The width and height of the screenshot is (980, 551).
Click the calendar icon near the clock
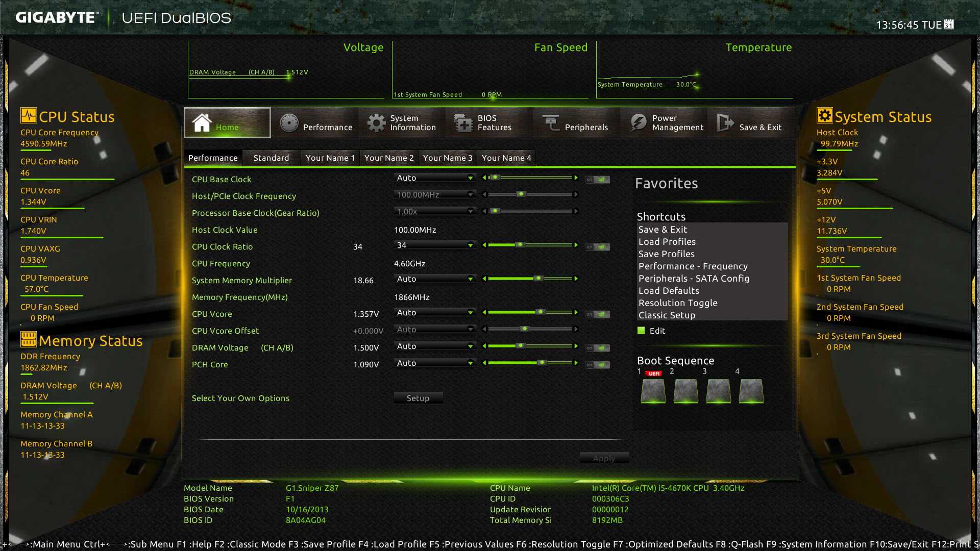point(949,24)
